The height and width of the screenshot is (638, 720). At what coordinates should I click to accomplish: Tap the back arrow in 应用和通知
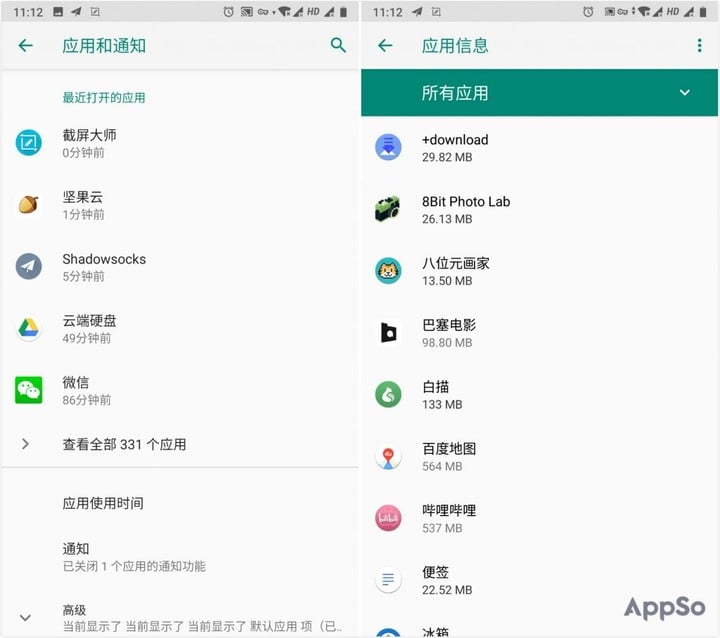[26, 45]
